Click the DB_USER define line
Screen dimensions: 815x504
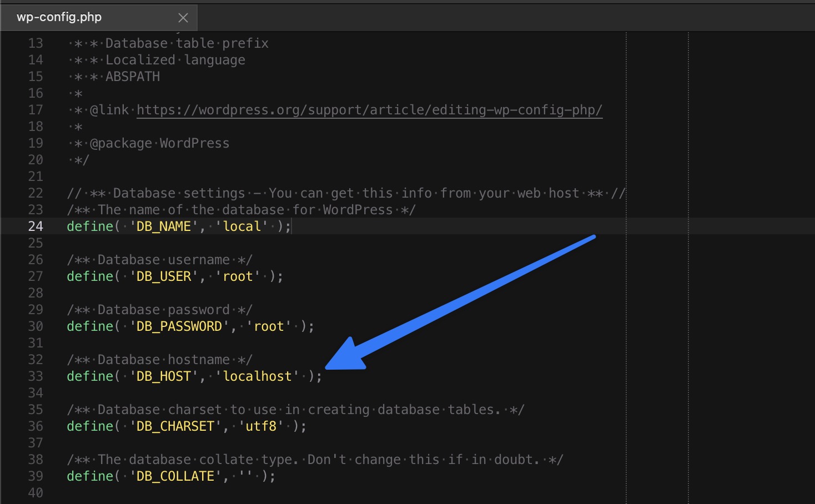point(175,276)
